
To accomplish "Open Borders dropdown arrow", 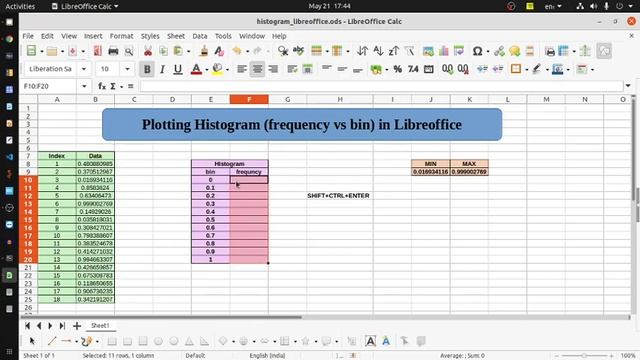I will coord(526,69).
